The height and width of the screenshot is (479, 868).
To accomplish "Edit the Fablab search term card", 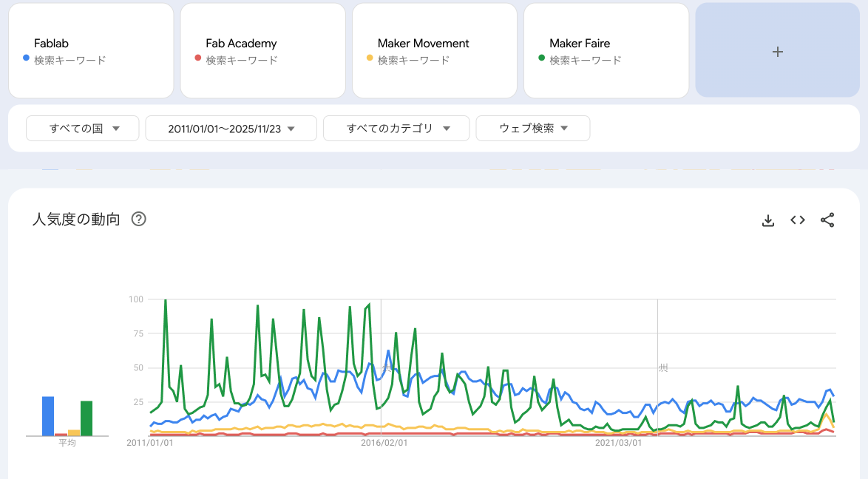I will click(91, 50).
